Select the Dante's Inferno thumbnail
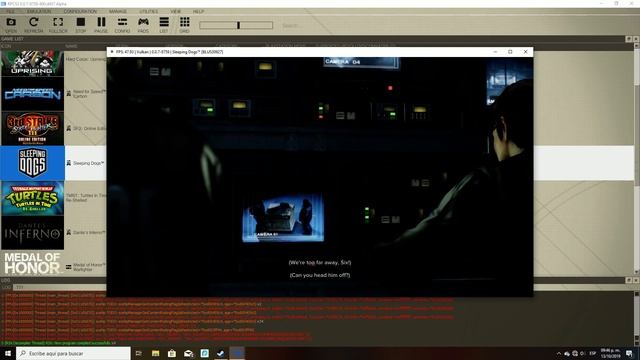The image size is (640, 360). 32,233
